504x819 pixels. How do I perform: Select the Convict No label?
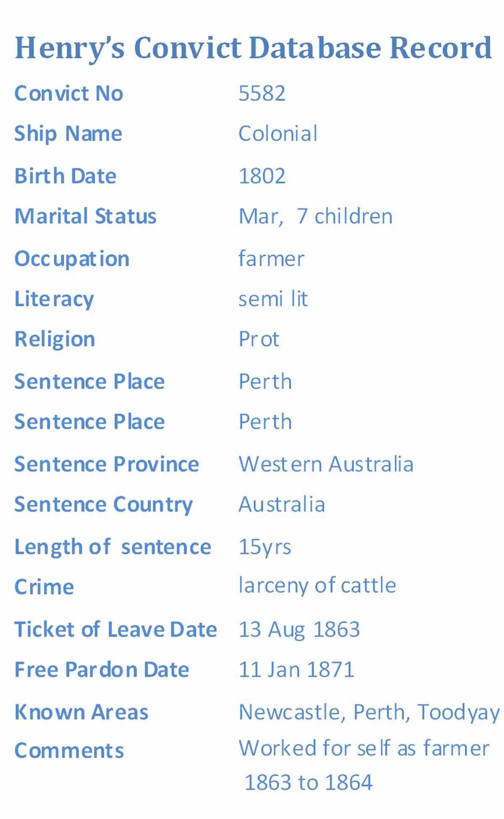69,93
